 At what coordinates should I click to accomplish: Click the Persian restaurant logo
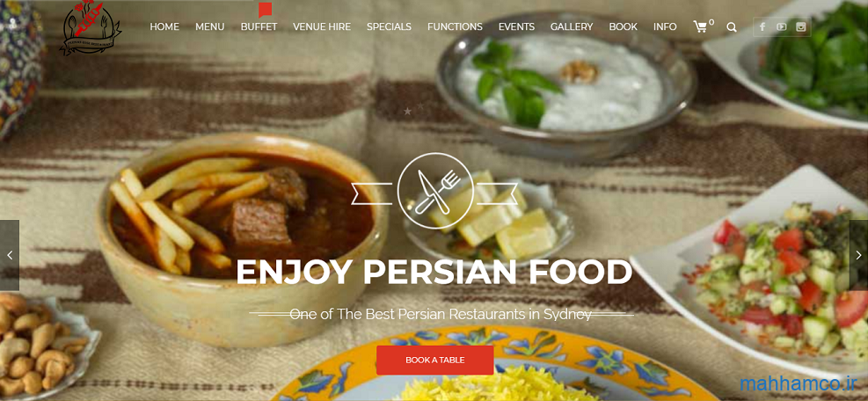coord(91,27)
